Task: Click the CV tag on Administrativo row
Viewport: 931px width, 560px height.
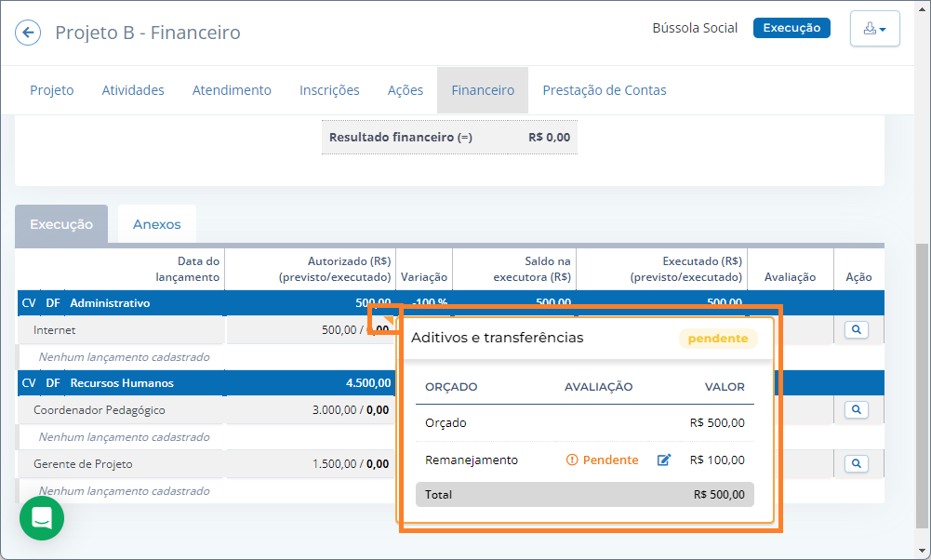Action: pyautogui.click(x=29, y=303)
